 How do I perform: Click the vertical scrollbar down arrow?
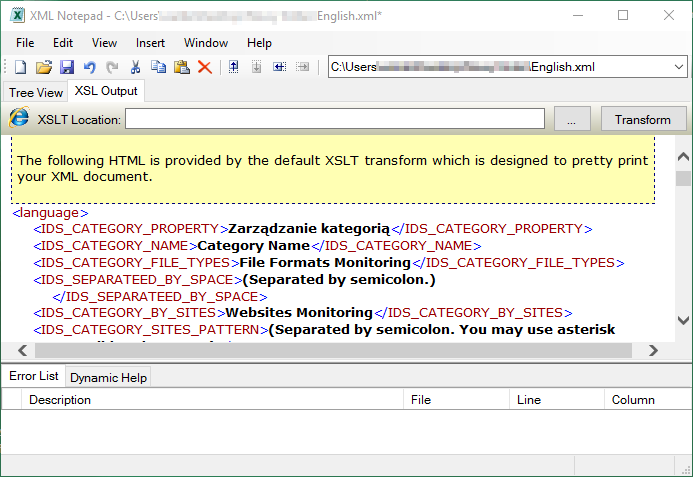click(683, 320)
